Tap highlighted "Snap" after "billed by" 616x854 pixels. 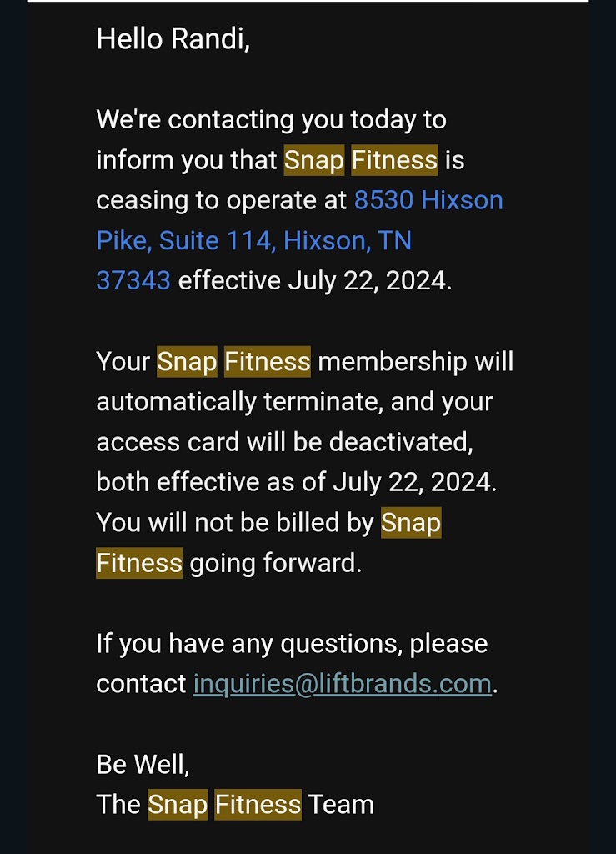[x=411, y=523]
